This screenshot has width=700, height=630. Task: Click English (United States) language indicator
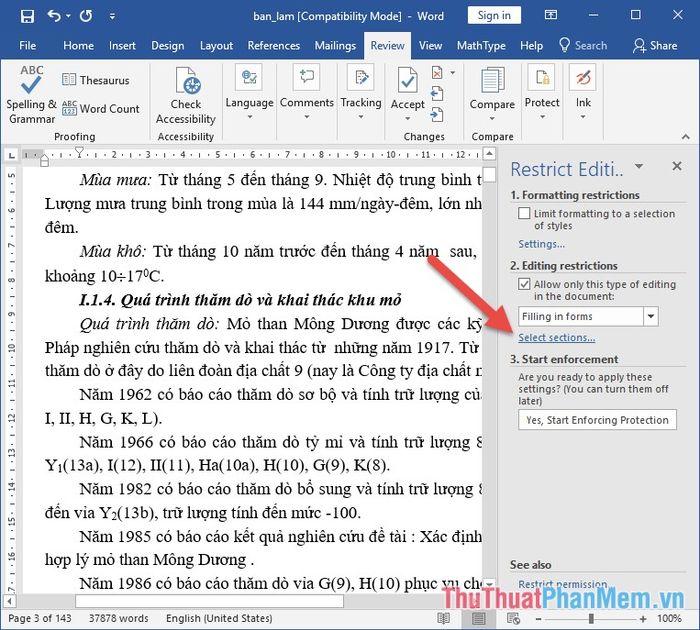click(219, 618)
